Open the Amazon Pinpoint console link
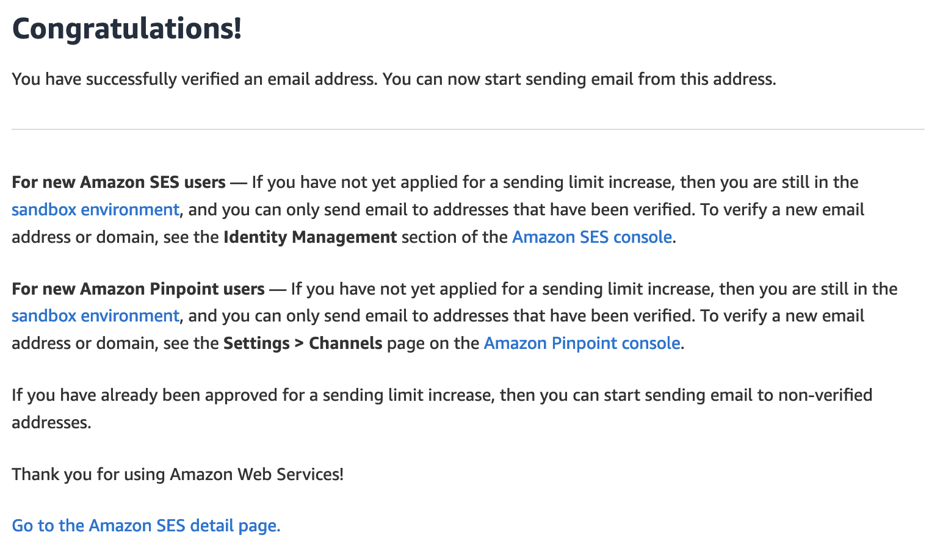Screen dimensions: 929x560 (582, 343)
